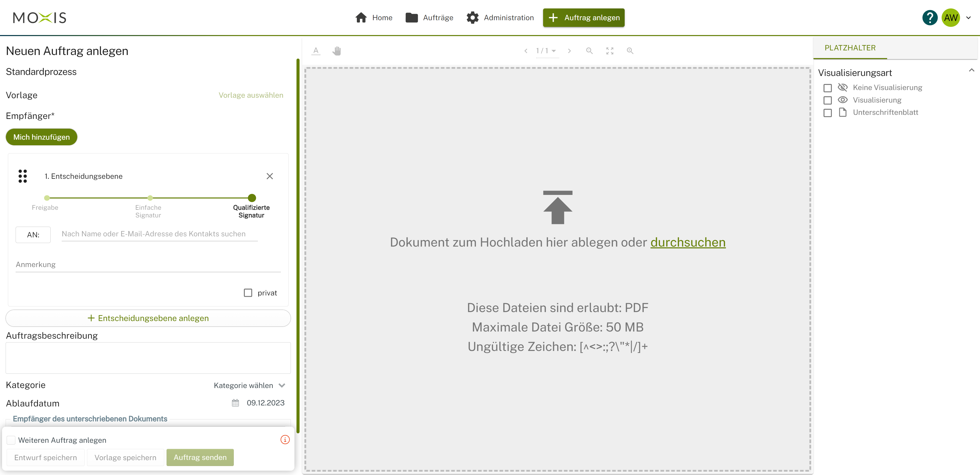Click the plus icon to add new Auftrag

coord(553,17)
